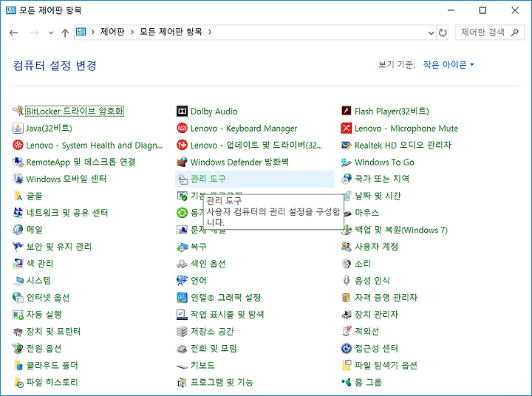Open 관리 도구 link

[208, 179]
